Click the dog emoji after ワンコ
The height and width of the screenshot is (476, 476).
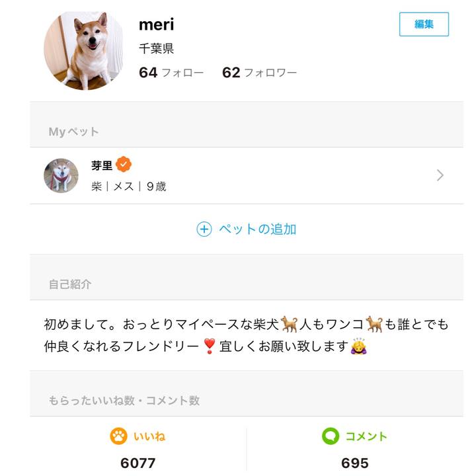(374, 323)
